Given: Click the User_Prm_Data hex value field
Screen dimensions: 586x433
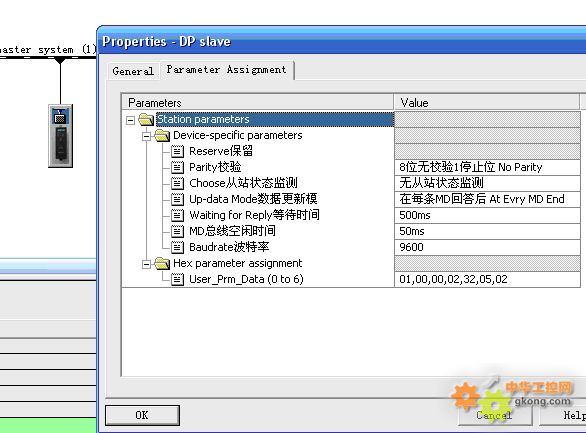Looking at the screenshot, I should [x=487, y=279].
